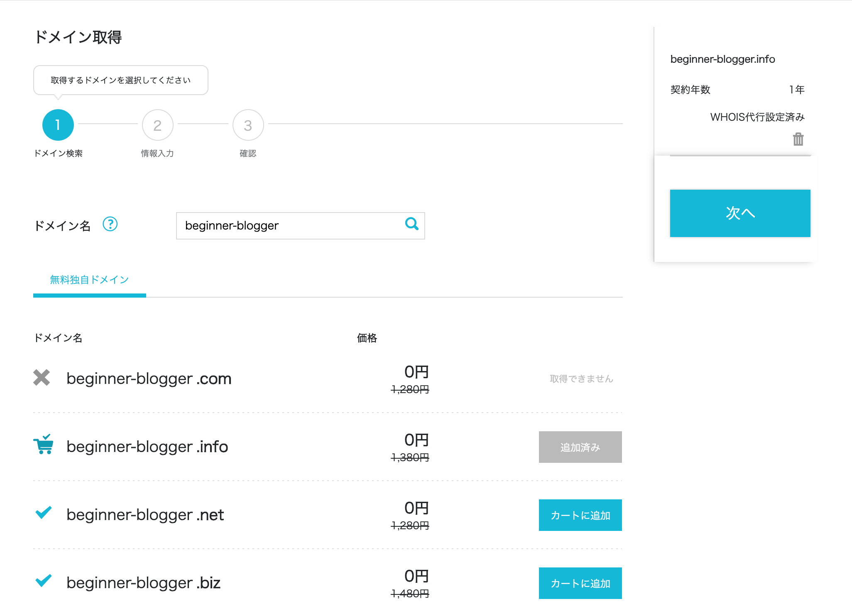This screenshot has height=616, width=852.
Task: Click the magnifier search icon in domain field
Action: (411, 224)
